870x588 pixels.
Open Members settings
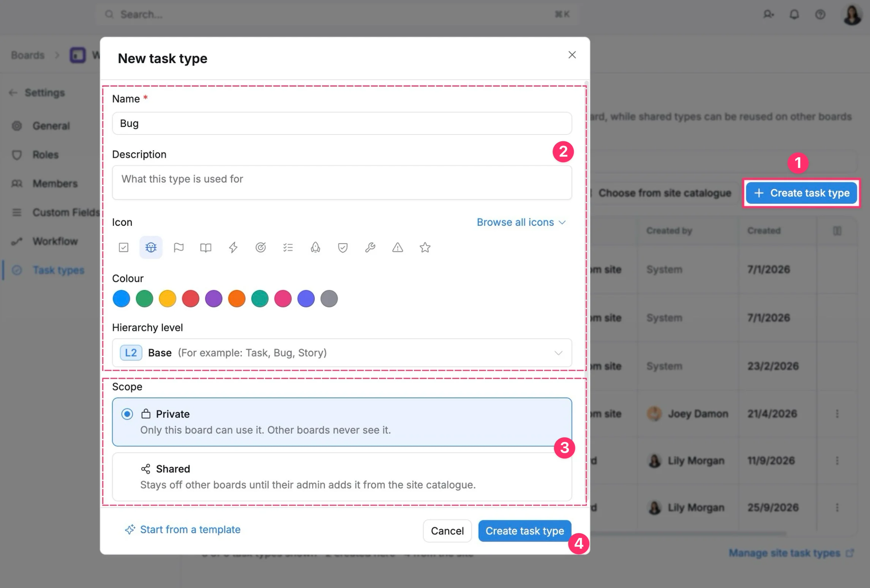click(55, 183)
